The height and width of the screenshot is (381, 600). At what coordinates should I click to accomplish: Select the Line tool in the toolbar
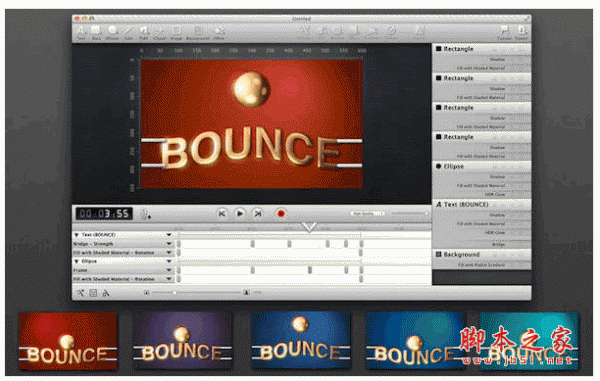pos(128,32)
